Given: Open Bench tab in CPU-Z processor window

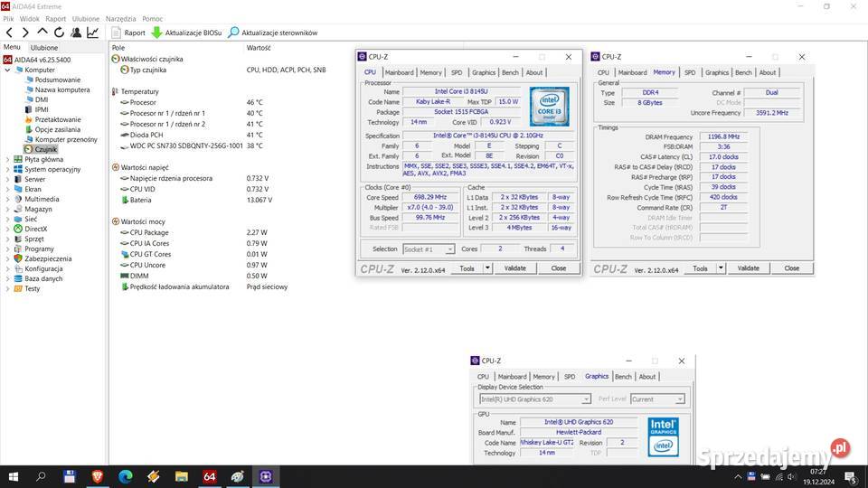Looking at the screenshot, I should tap(510, 72).
